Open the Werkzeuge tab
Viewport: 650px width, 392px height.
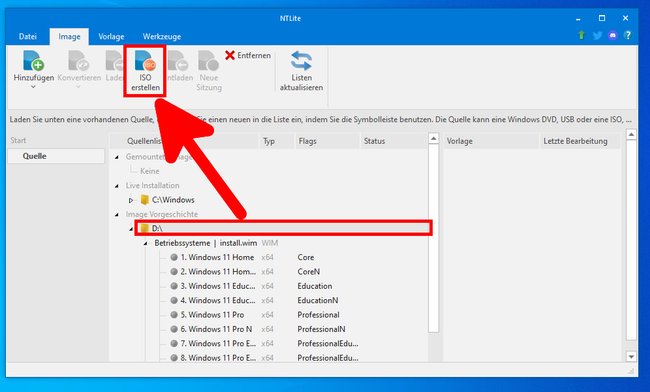tap(162, 36)
